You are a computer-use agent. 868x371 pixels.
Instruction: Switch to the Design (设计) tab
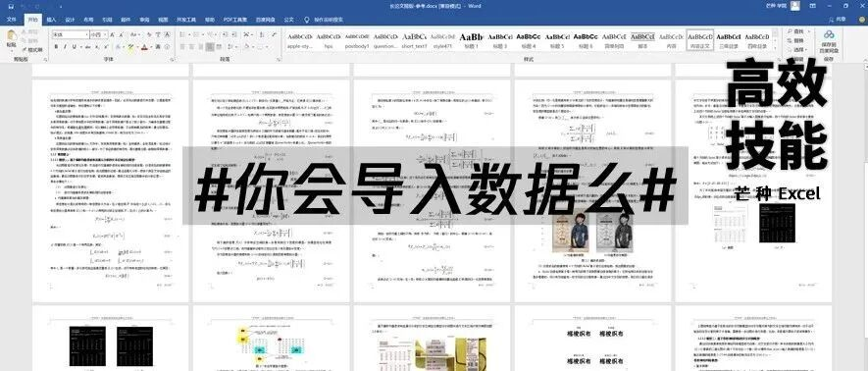(x=70, y=19)
